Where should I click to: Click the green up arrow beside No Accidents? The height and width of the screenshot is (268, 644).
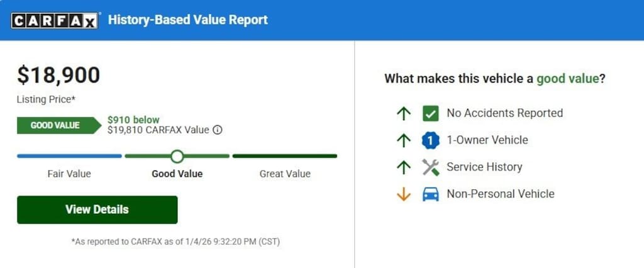coord(404,113)
